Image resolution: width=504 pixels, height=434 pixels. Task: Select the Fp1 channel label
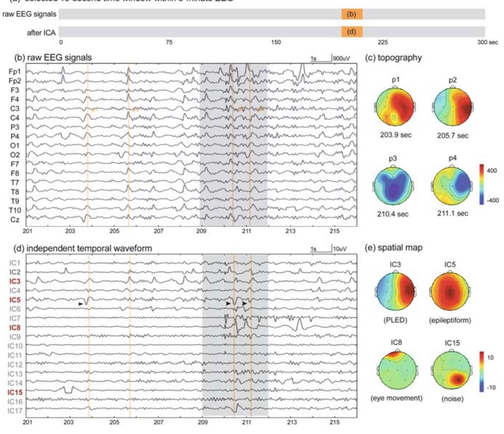[15, 71]
